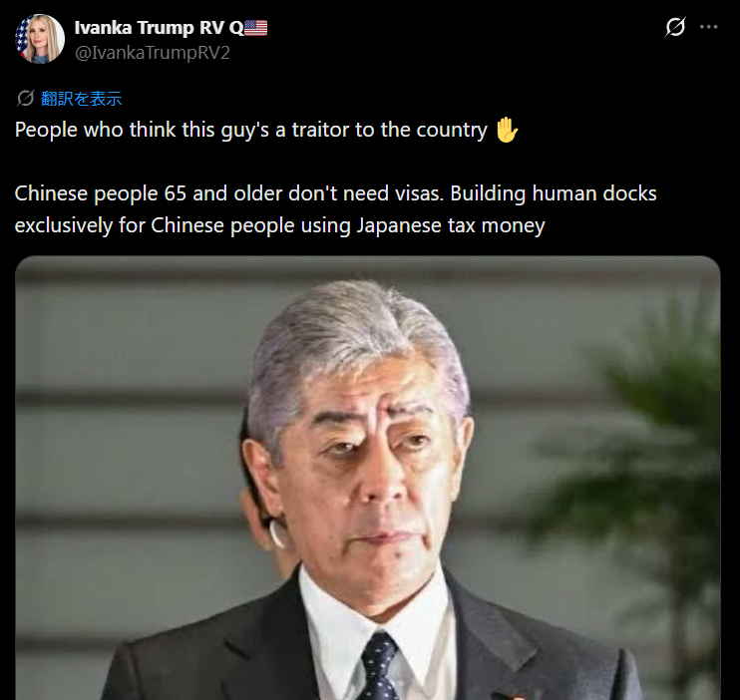Click the letter Q in the display name
Screen dimensions: 740x700
pyautogui.click(x=236, y=28)
